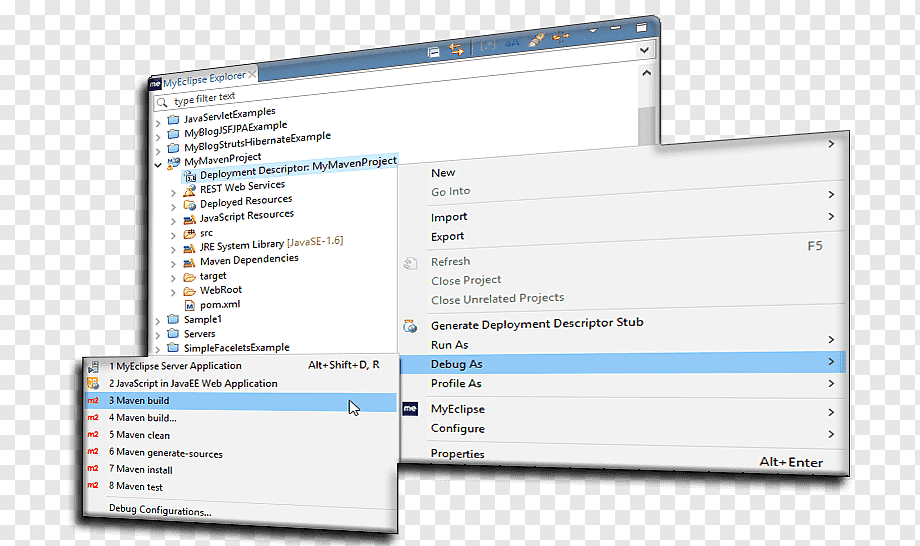Click the Sample1 project folder icon

tap(173, 320)
